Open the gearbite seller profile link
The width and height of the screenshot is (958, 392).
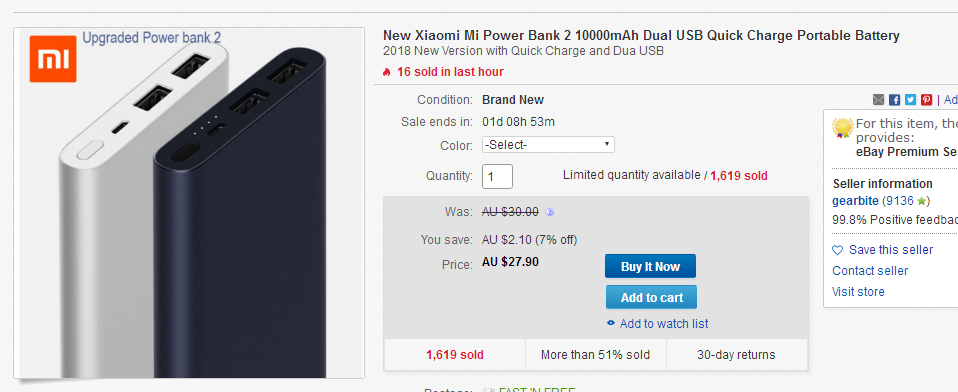coord(855,201)
